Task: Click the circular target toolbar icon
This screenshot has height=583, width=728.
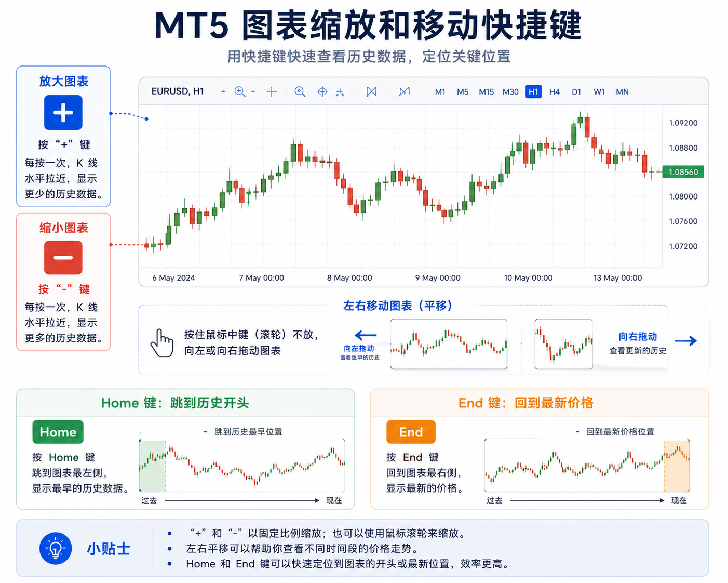Action: click(322, 91)
